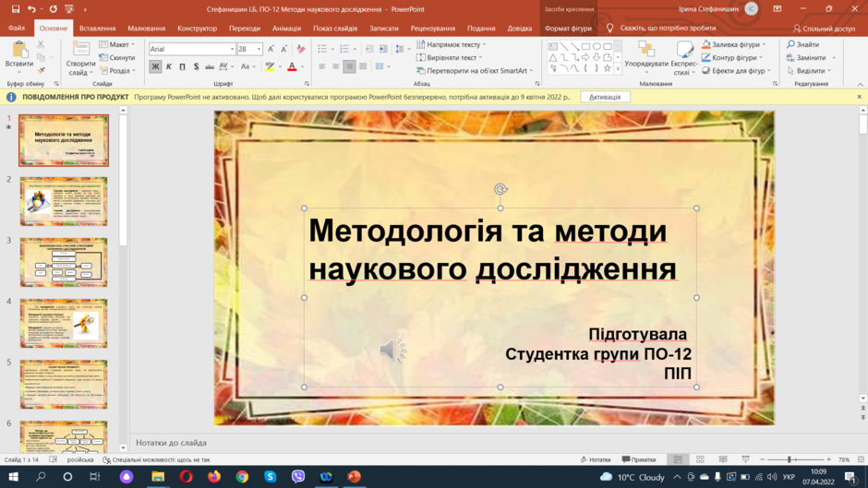The image size is (868, 488).
Task: Start slide show from the status bar icon
Action: (x=746, y=459)
